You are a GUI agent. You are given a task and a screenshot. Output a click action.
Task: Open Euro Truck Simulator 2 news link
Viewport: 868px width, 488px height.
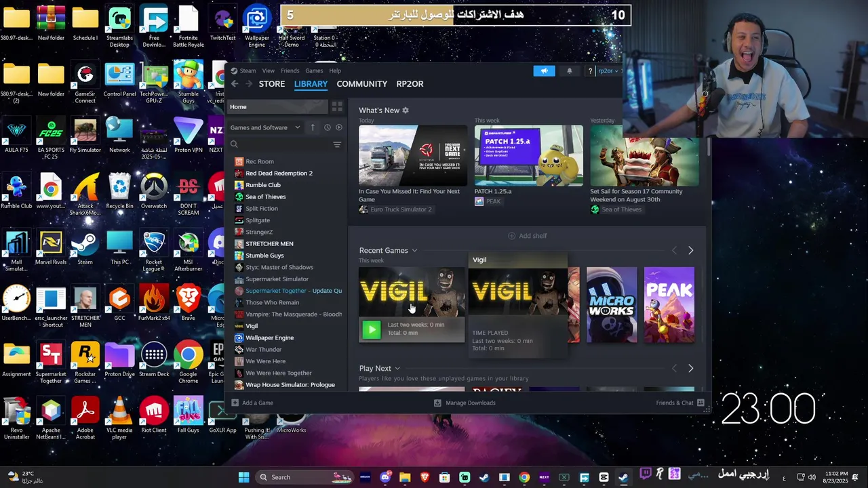395,209
